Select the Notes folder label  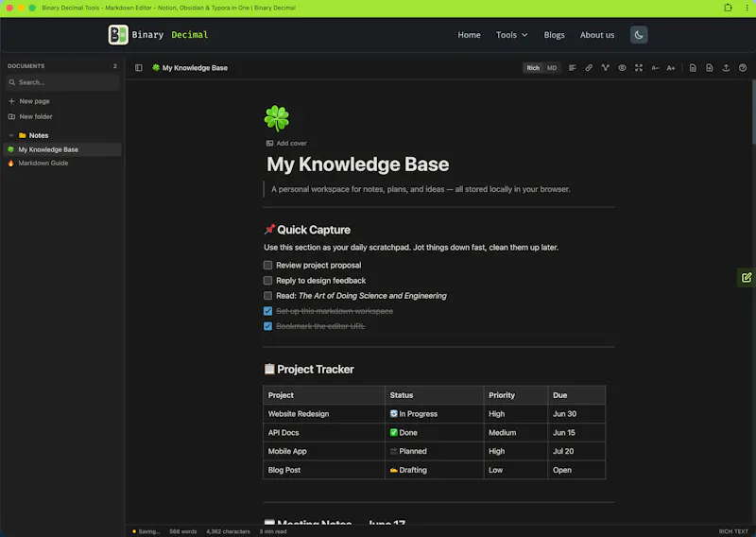(x=39, y=135)
